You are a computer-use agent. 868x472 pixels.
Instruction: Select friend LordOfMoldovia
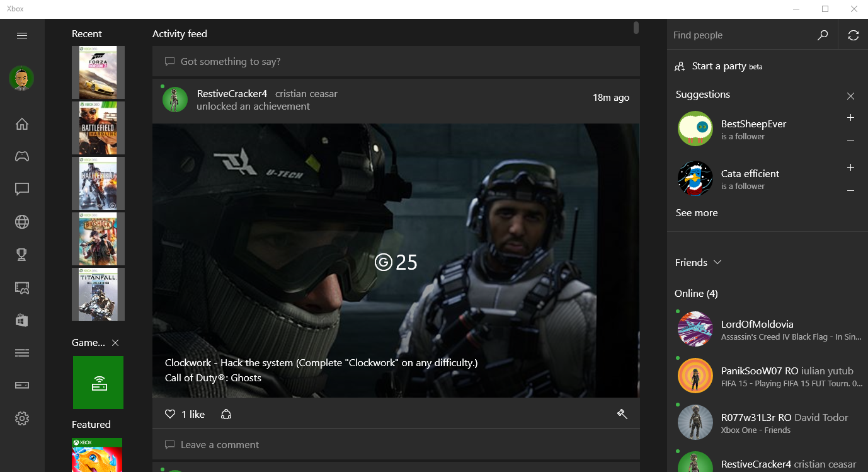(767, 329)
